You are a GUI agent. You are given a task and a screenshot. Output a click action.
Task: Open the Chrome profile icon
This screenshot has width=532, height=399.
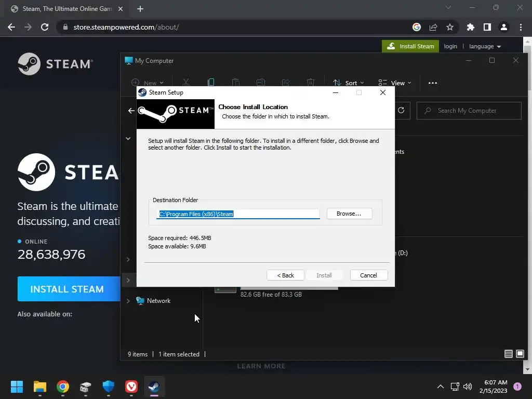point(504,27)
